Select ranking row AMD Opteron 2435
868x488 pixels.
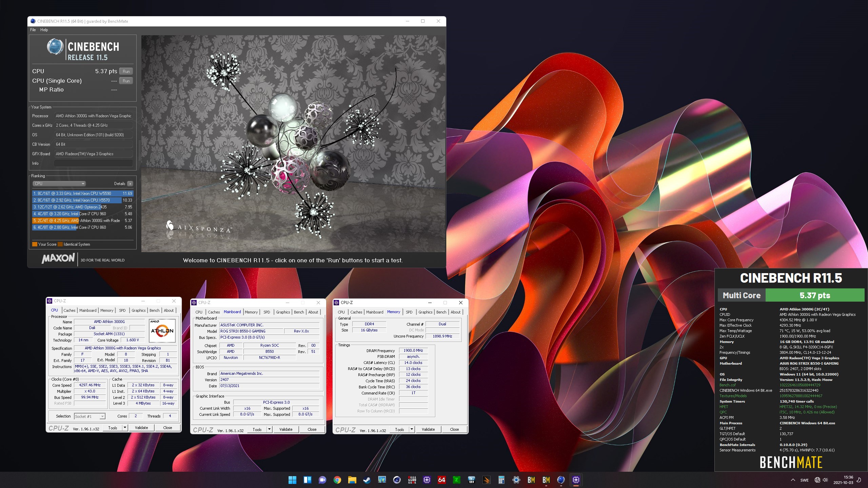point(83,207)
